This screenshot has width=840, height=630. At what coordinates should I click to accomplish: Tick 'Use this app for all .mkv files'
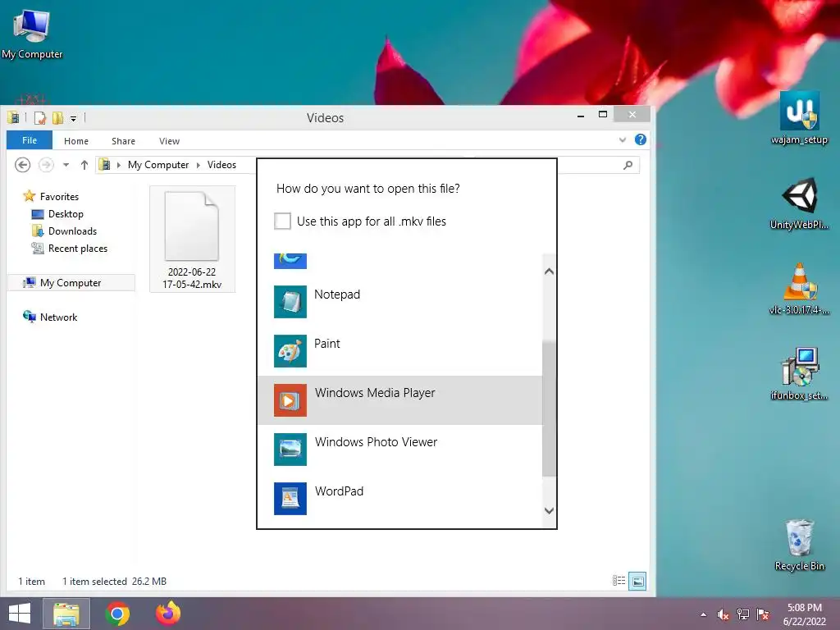pyautogui.click(x=282, y=221)
